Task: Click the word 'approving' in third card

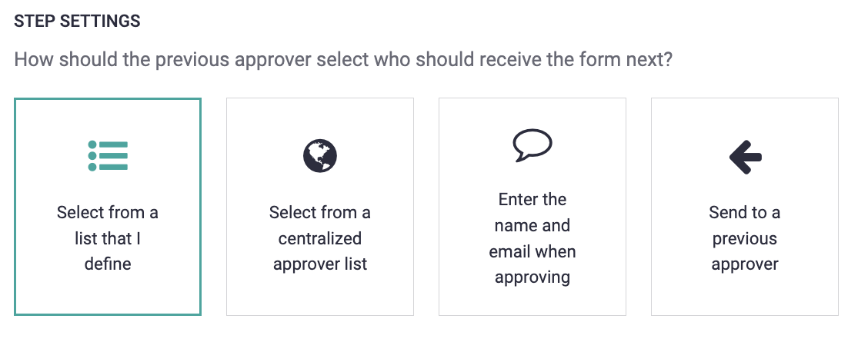Action: (x=532, y=277)
